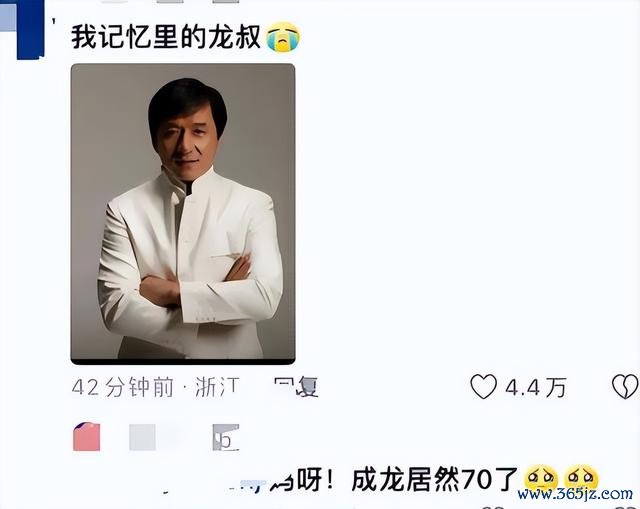Select the light gray square avatar
Screen dimensions: 640x509
pos(142,437)
